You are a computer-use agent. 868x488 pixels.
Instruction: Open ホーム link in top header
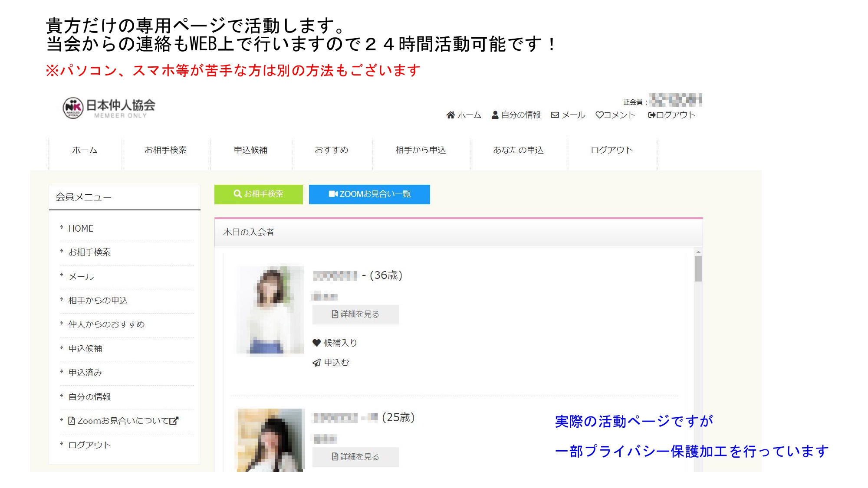point(464,115)
